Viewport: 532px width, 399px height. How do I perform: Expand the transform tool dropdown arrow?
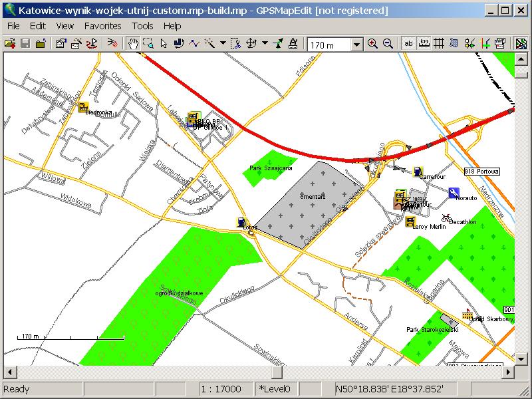[265, 44]
